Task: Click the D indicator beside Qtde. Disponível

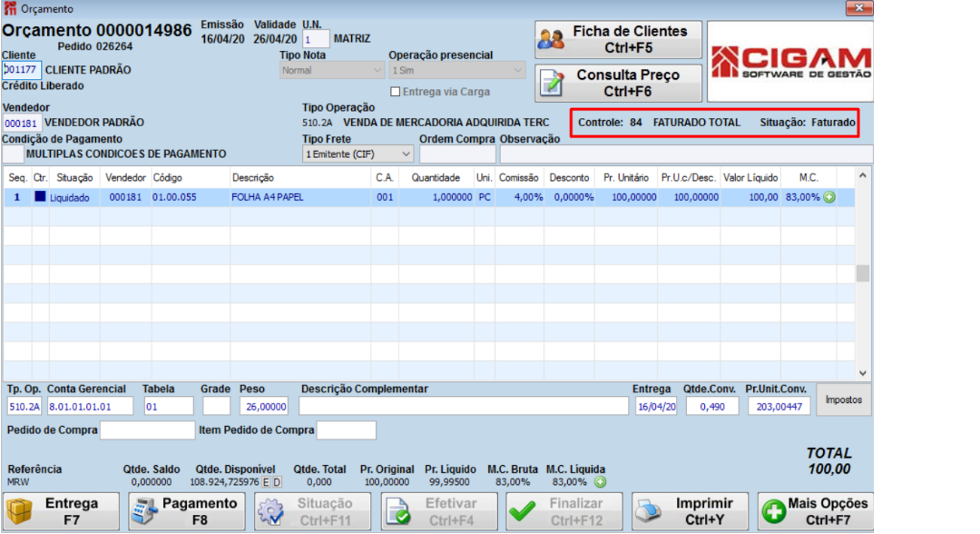Action: (277, 482)
